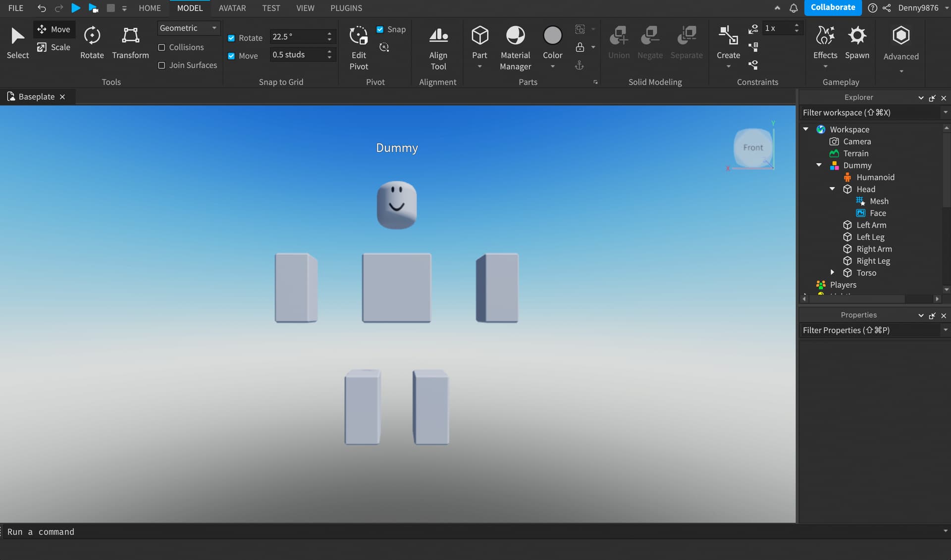Click the Collaborate button
The width and height of the screenshot is (951, 560).
(x=833, y=7)
